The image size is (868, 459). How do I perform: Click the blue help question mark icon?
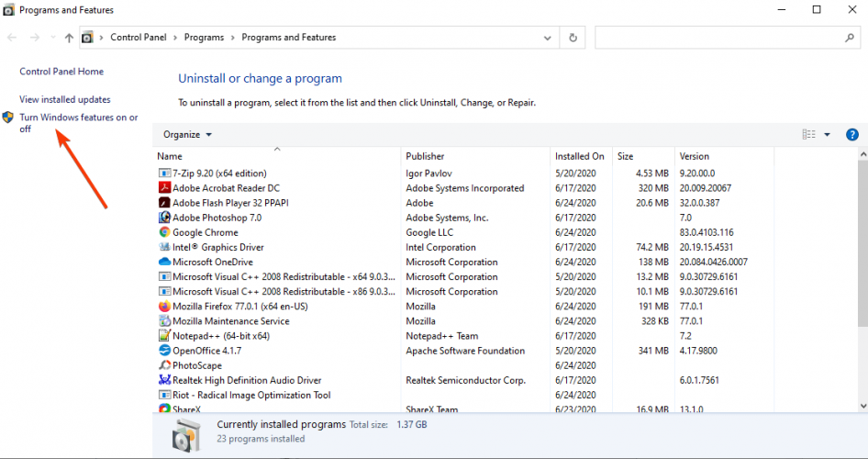852,135
